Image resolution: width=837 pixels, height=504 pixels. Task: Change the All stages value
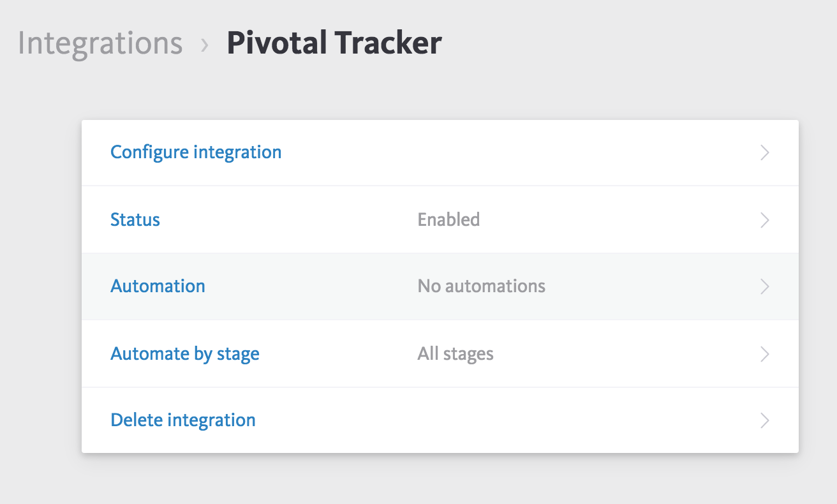456,353
